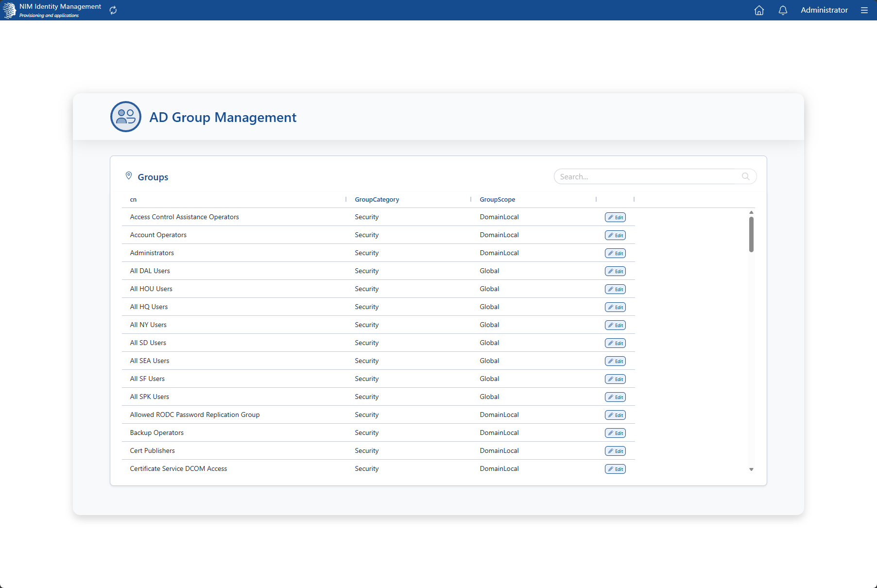Click DomainLocal scope of Administrators
877x588 pixels.
coord(499,253)
